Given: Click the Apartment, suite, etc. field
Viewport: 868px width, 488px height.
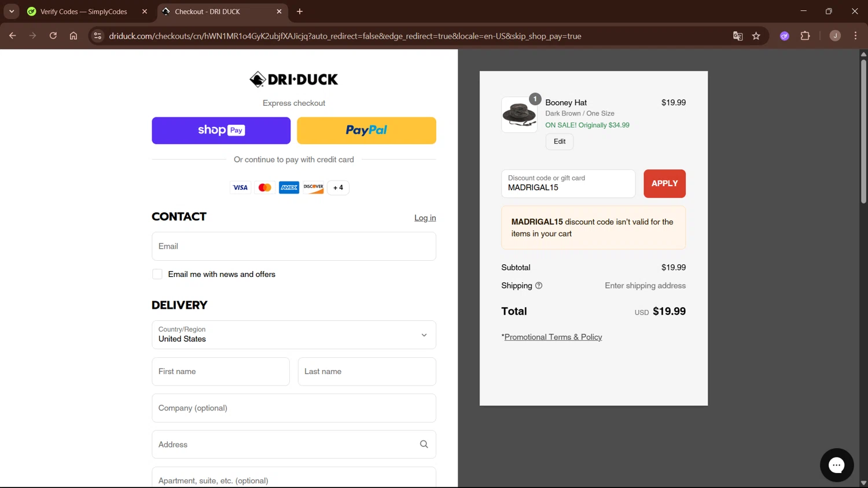Looking at the screenshot, I should [x=294, y=478].
